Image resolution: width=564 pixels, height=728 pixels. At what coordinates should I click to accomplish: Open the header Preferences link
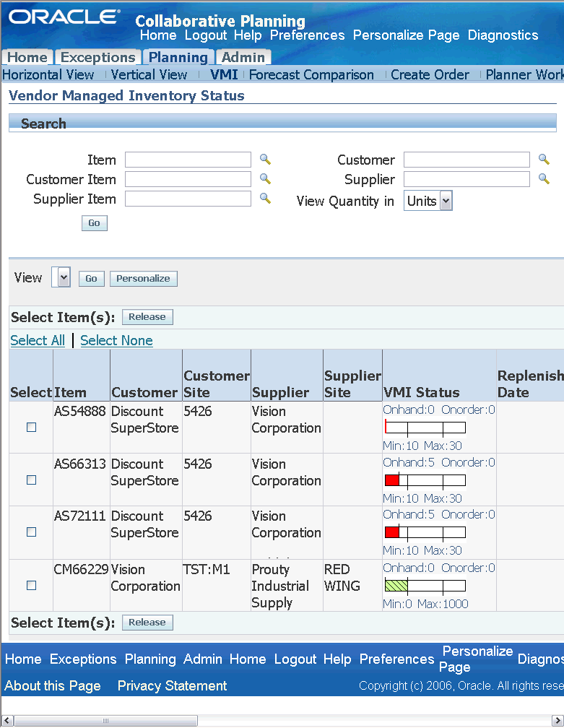pos(308,35)
